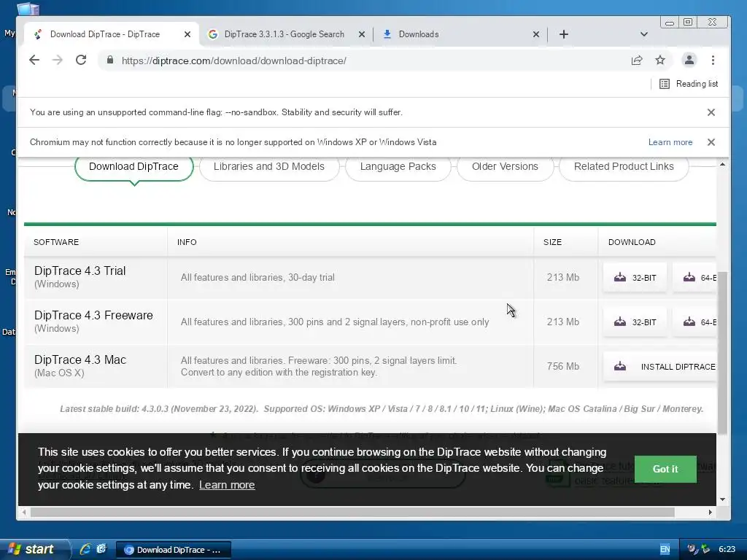Image resolution: width=747 pixels, height=560 pixels.
Task: Click the EN language indicator
Action: click(665, 550)
